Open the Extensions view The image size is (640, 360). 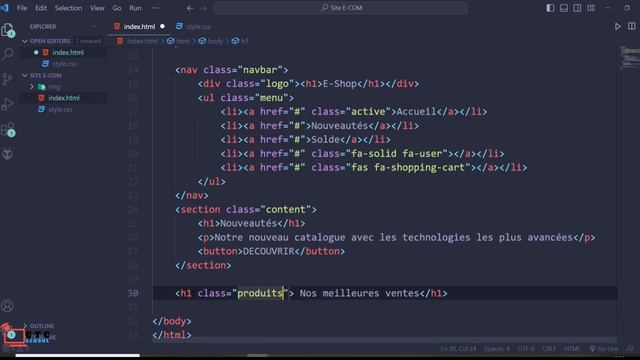click(x=7, y=129)
